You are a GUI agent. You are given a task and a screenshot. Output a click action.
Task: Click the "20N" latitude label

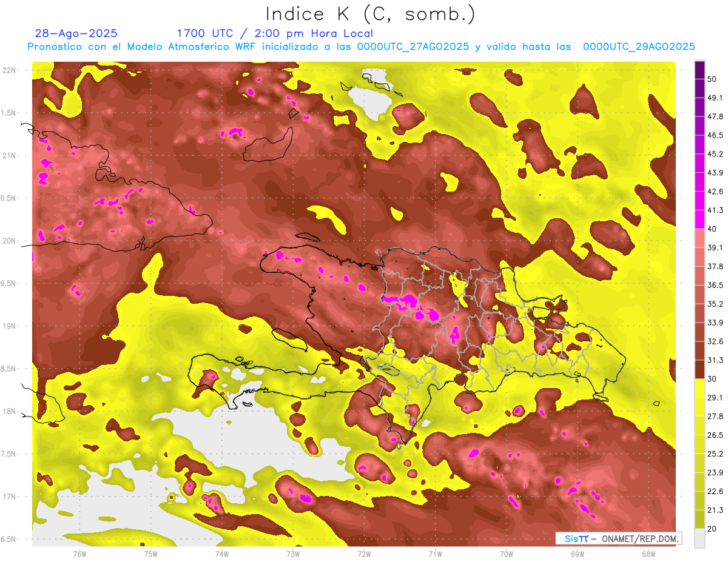coord(10,241)
